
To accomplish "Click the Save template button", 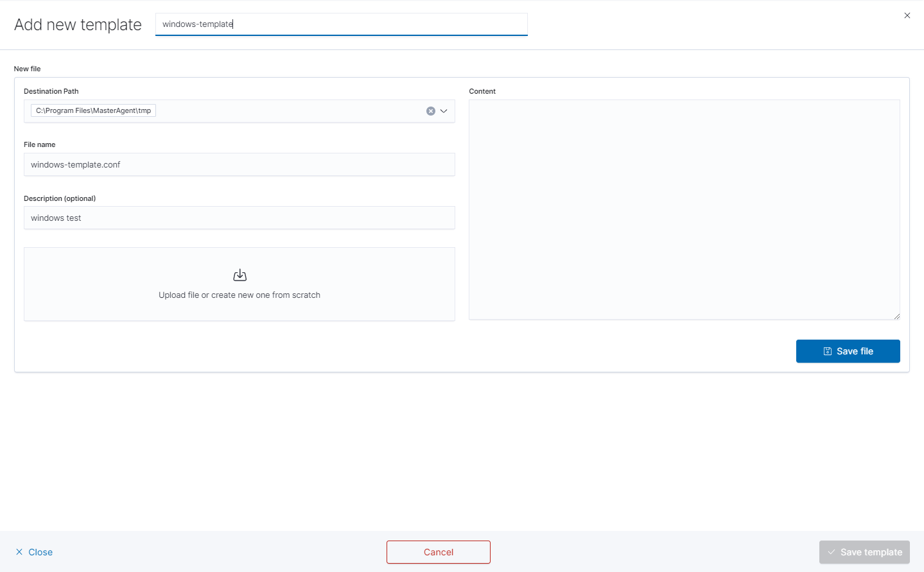I will [864, 552].
